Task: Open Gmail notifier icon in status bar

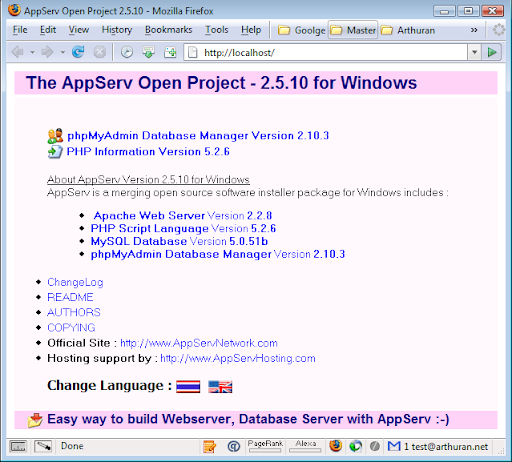Action: pos(394,446)
